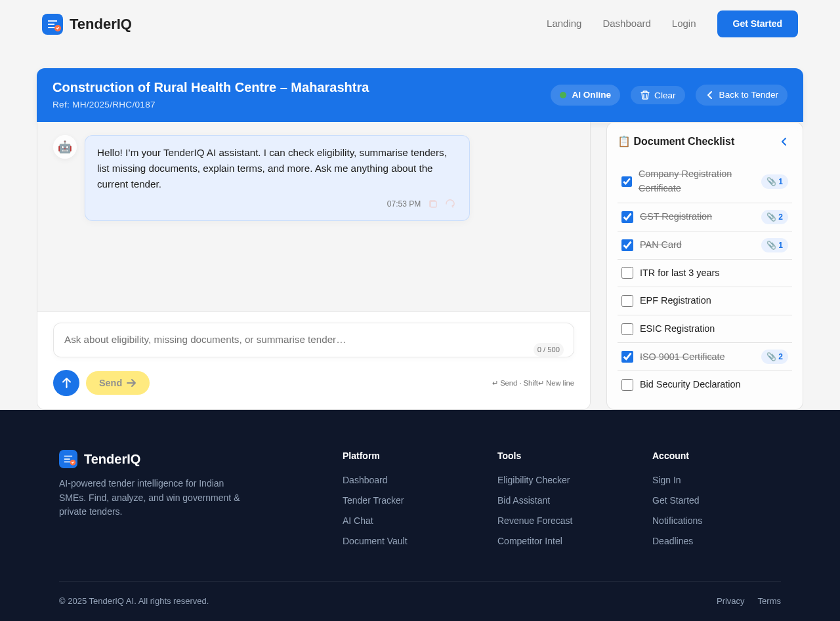Open Get Started link in footer
The width and height of the screenshot is (840, 621).
(x=676, y=500)
